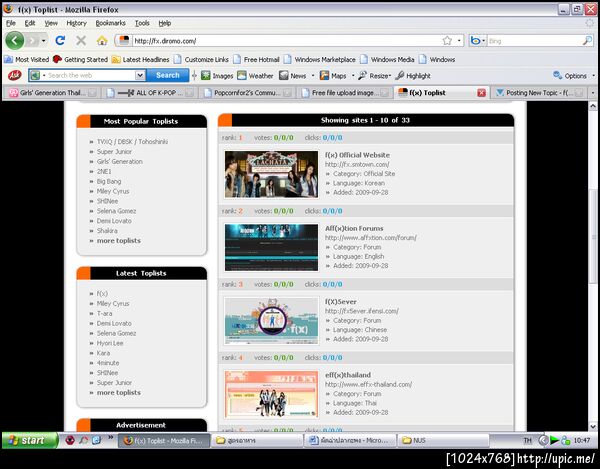Open Images on the Ask toolbar
The image size is (600, 469).
(217, 76)
